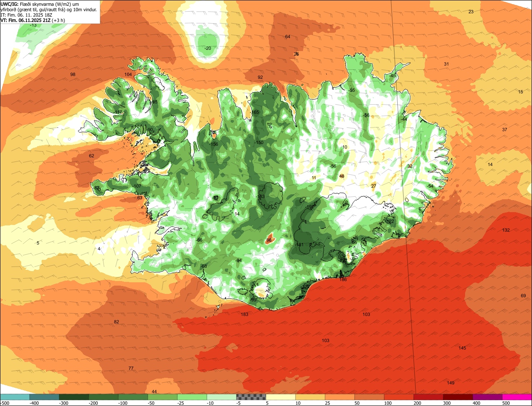Click the flux value -13 beside the legend box

point(33,25)
